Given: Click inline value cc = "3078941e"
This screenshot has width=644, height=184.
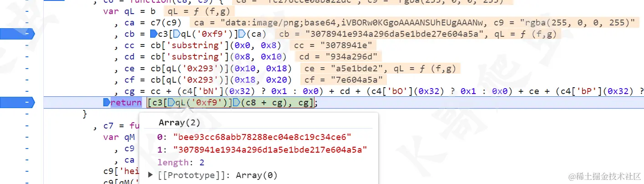Looking at the screenshot, I should tap(333, 45).
